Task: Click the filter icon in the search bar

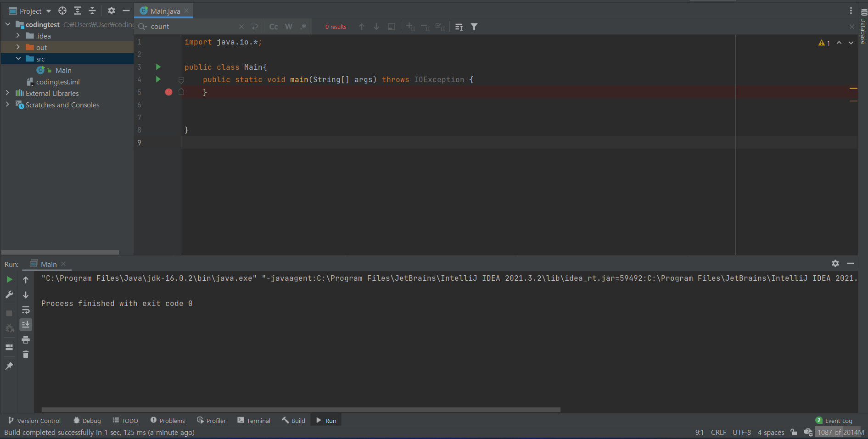Action: 474,27
